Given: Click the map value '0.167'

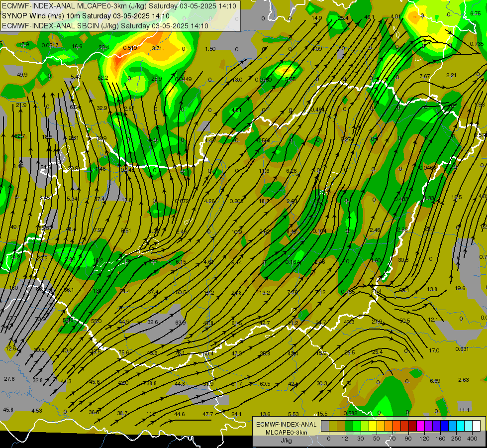Looking at the screenshot, I should tap(292, 262).
